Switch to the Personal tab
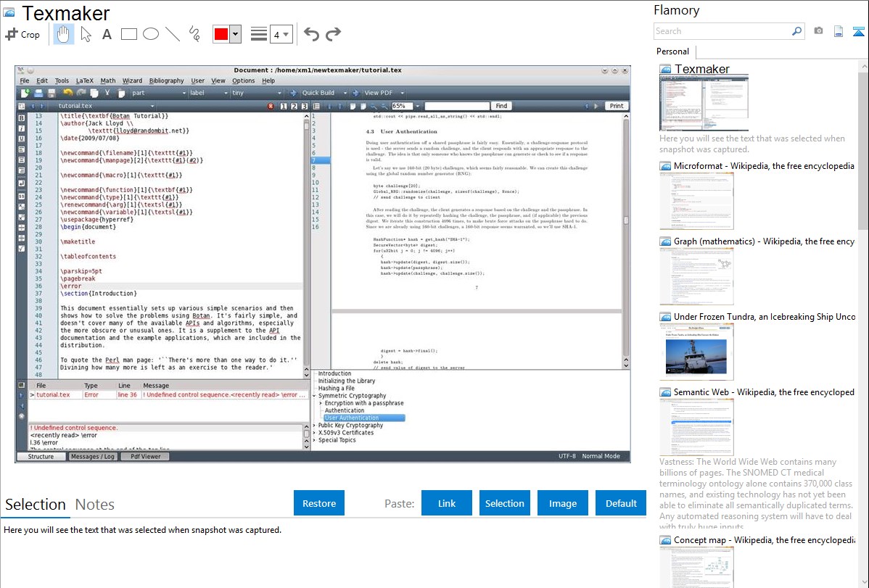 pyautogui.click(x=672, y=51)
